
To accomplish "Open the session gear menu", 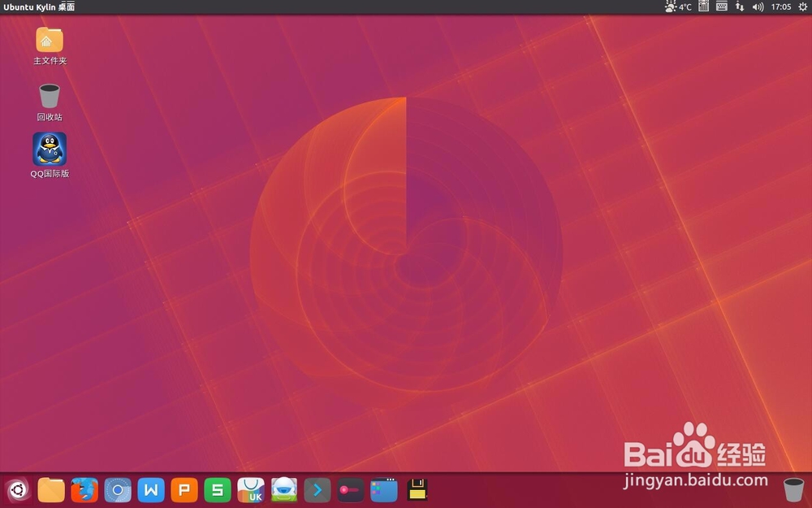I will click(x=803, y=7).
